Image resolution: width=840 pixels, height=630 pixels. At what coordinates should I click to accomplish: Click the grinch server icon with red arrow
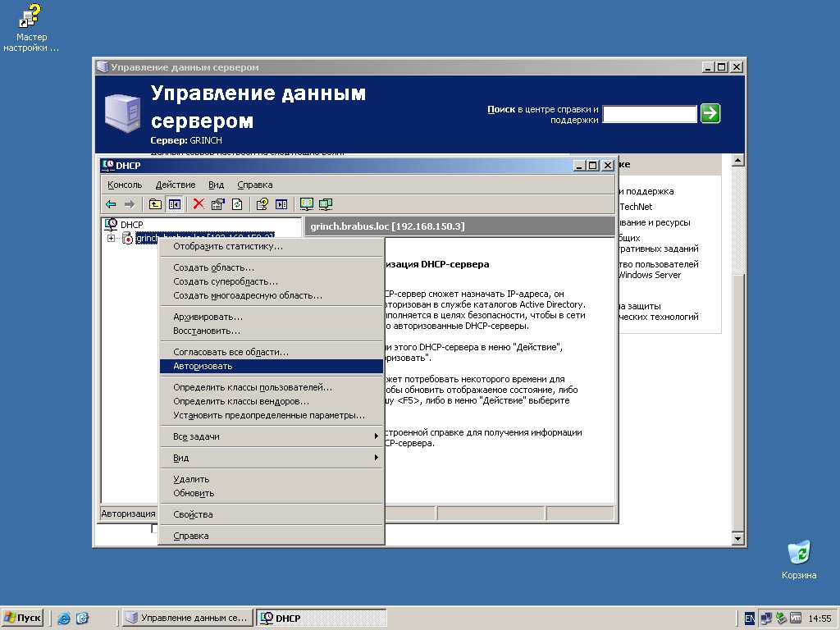(127, 239)
